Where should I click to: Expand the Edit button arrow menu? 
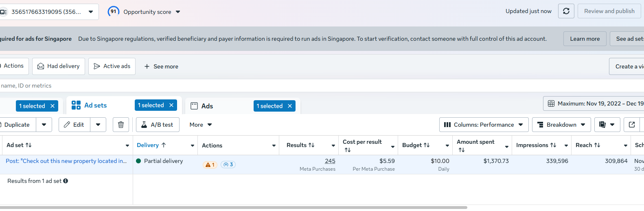pyautogui.click(x=98, y=125)
